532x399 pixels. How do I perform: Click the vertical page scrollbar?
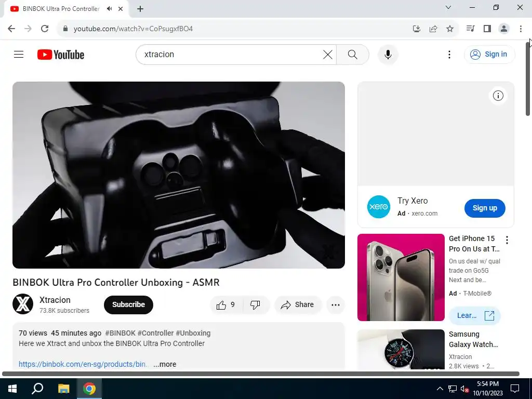528,78
